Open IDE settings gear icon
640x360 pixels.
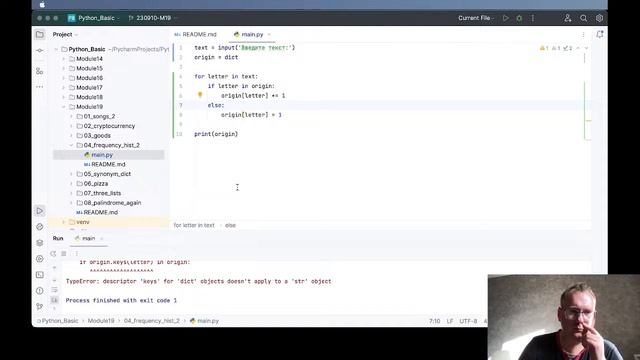coord(599,18)
